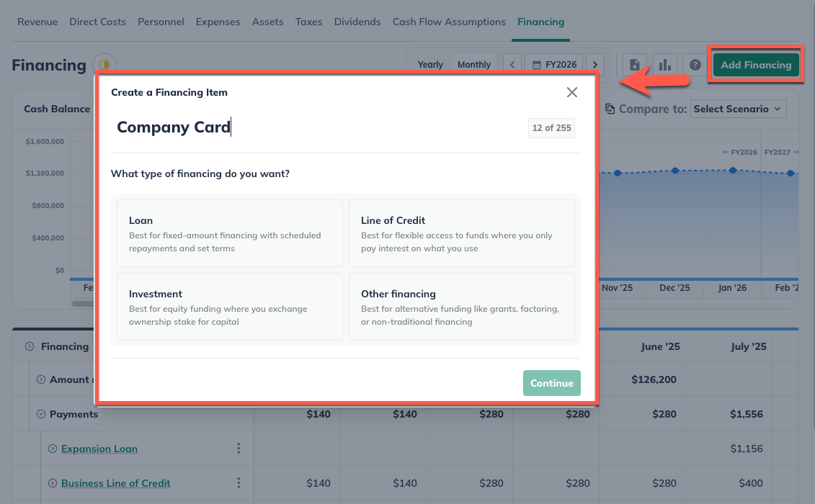Screen dimensions: 815x504
Task: Collapse the Payments row
Action: click(42, 414)
